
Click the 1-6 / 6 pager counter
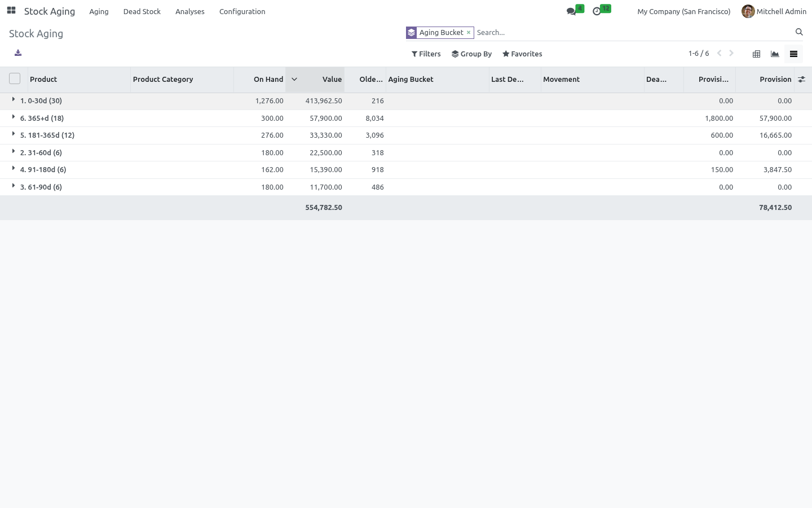(699, 54)
